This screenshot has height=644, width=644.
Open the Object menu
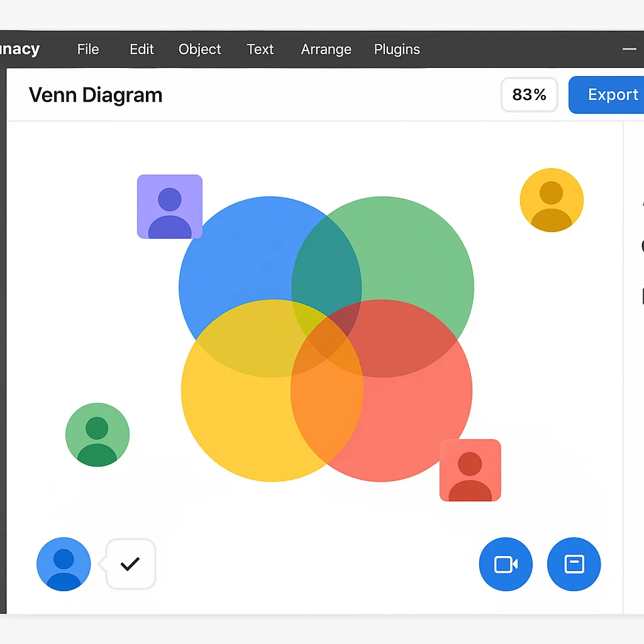pyautogui.click(x=199, y=49)
